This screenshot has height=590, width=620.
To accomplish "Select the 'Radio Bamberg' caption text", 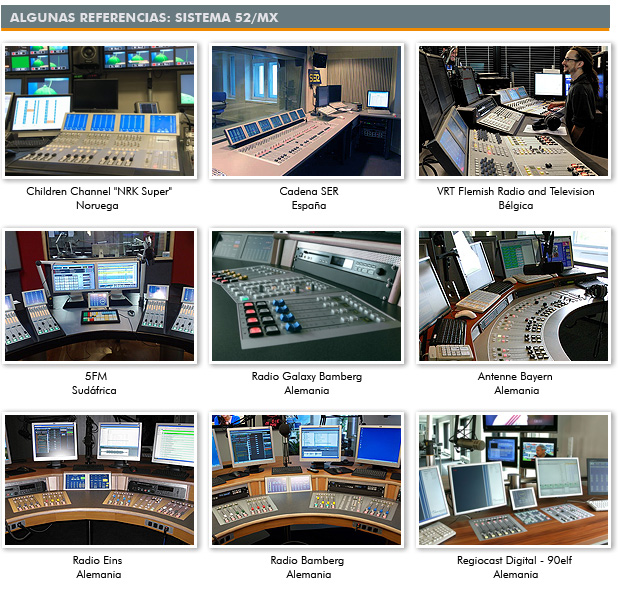I will [307, 561].
